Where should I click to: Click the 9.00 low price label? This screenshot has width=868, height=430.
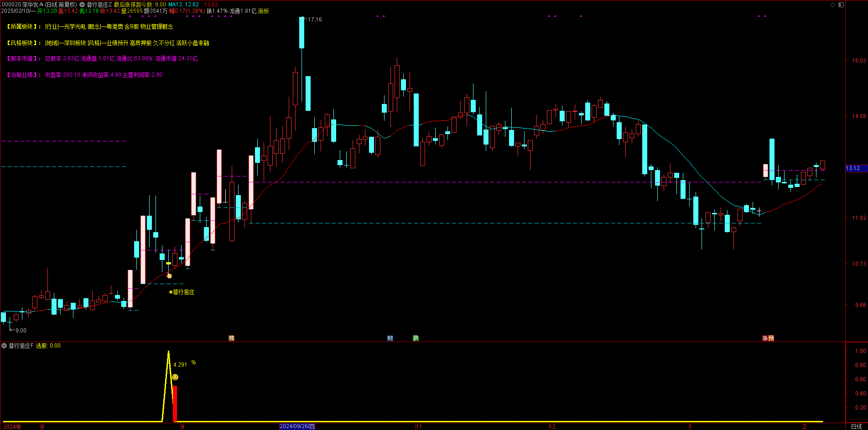tap(21, 331)
